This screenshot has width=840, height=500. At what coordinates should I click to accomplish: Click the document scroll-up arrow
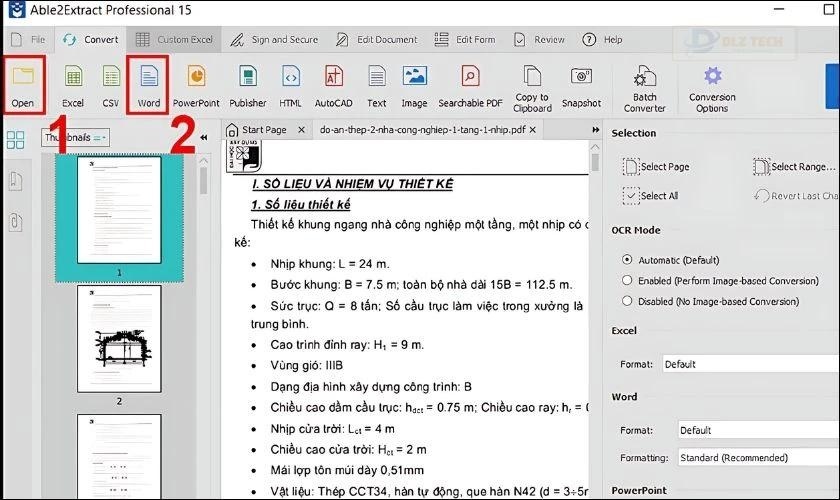click(x=595, y=147)
